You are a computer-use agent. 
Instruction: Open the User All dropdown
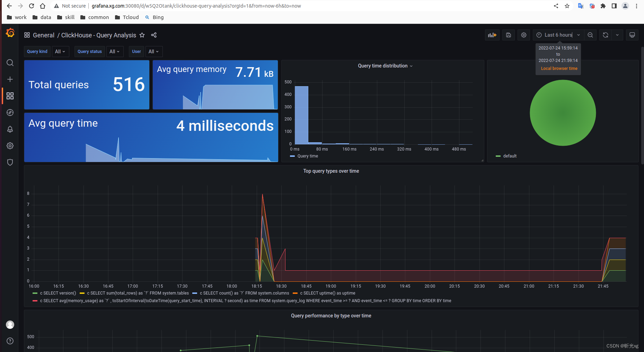(153, 52)
